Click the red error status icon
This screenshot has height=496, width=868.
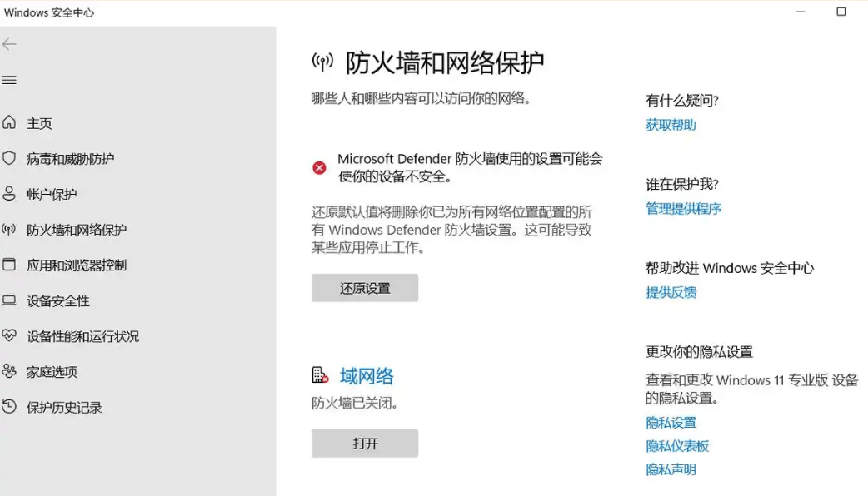click(x=319, y=167)
